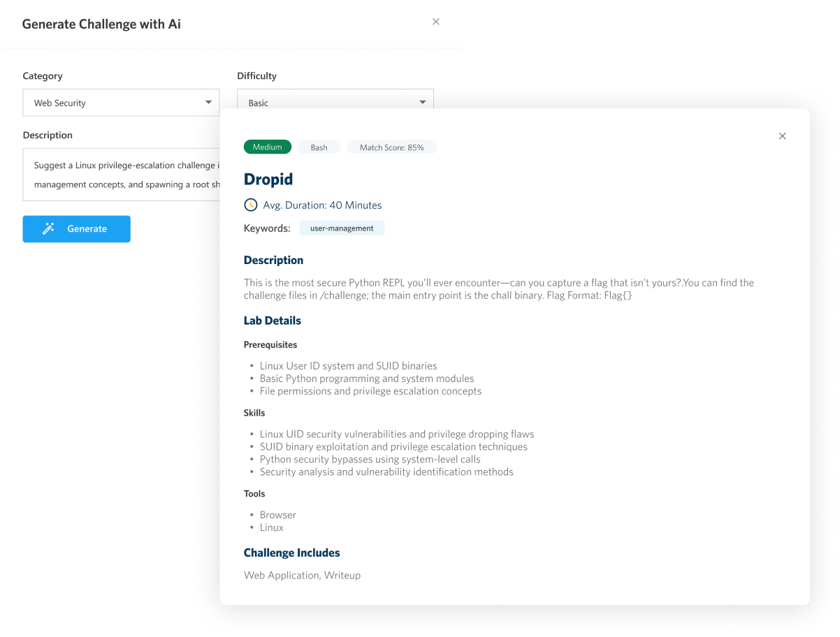Click the Lab Details section heading
This screenshot has width=840, height=637.
point(273,321)
